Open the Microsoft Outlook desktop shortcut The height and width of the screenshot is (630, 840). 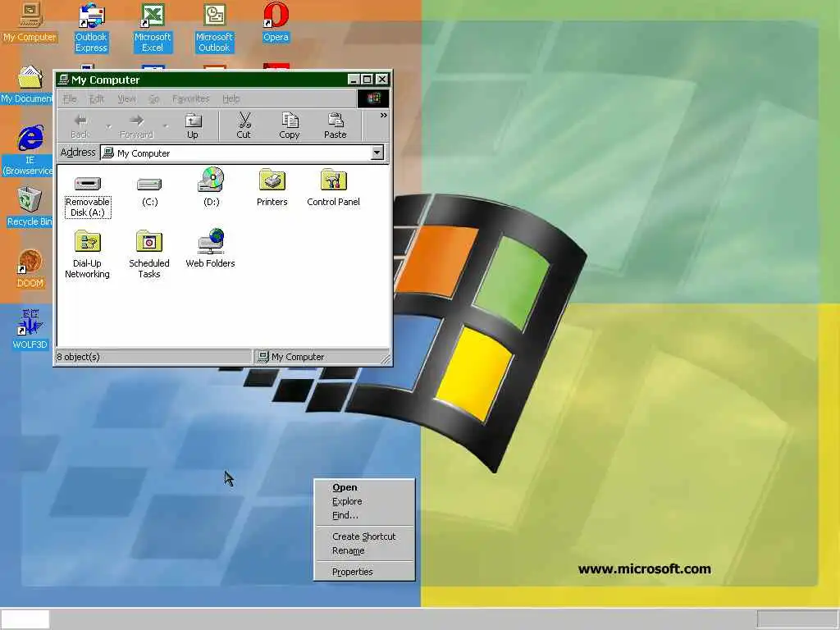(x=214, y=28)
